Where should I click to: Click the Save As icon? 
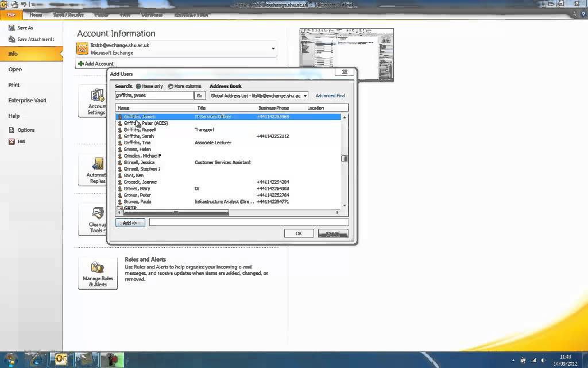[11, 28]
